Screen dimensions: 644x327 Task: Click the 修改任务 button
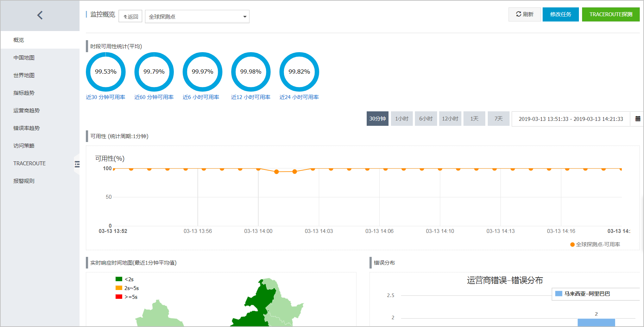click(x=561, y=14)
